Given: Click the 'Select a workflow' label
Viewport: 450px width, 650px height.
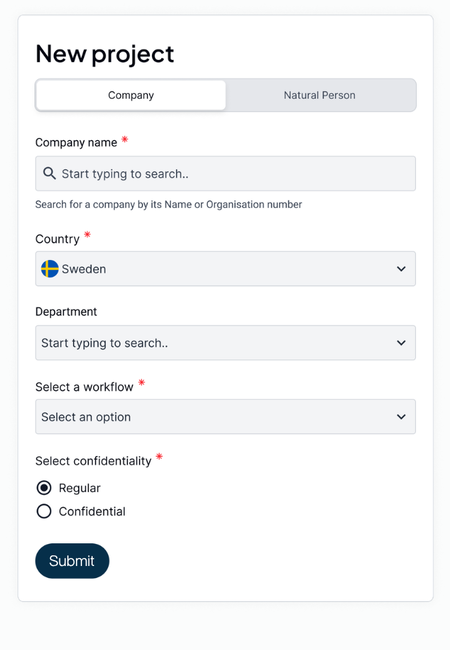Looking at the screenshot, I should point(84,387).
